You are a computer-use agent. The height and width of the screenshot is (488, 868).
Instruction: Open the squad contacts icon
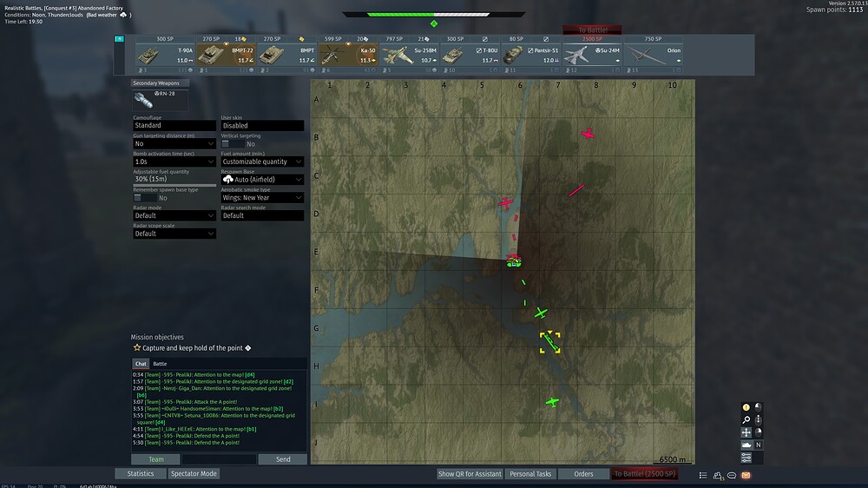[x=718, y=475]
